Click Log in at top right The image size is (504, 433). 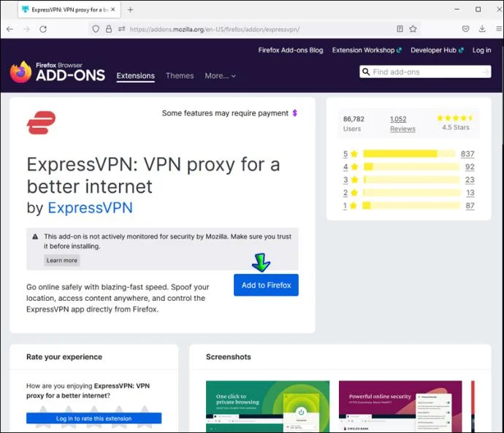coord(481,50)
